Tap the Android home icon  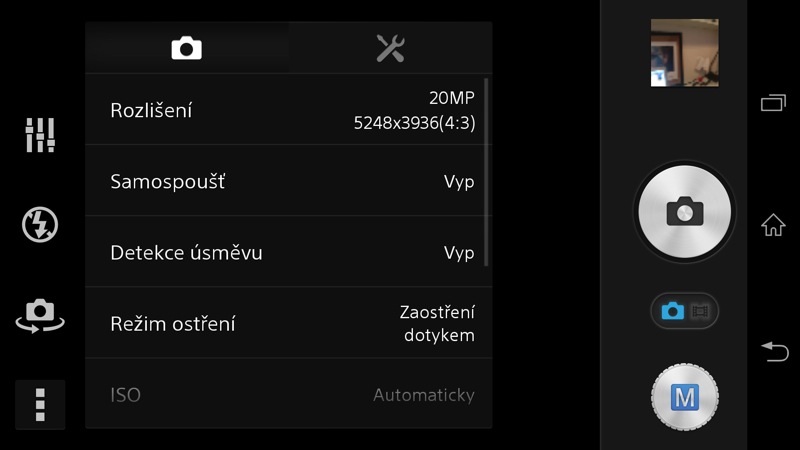(773, 225)
